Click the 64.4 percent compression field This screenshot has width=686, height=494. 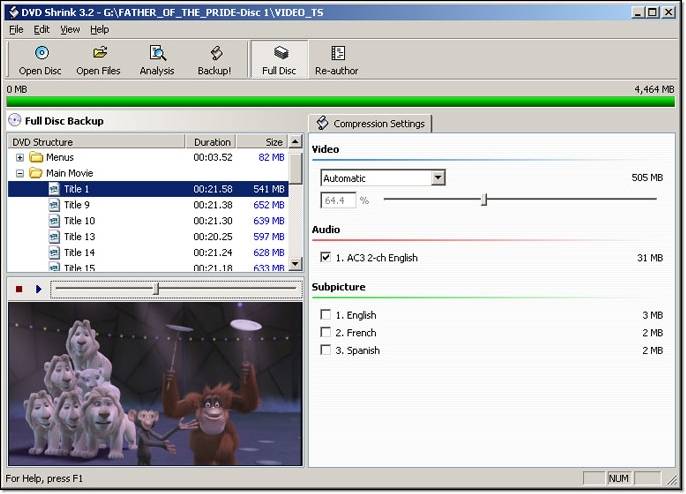[338, 200]
